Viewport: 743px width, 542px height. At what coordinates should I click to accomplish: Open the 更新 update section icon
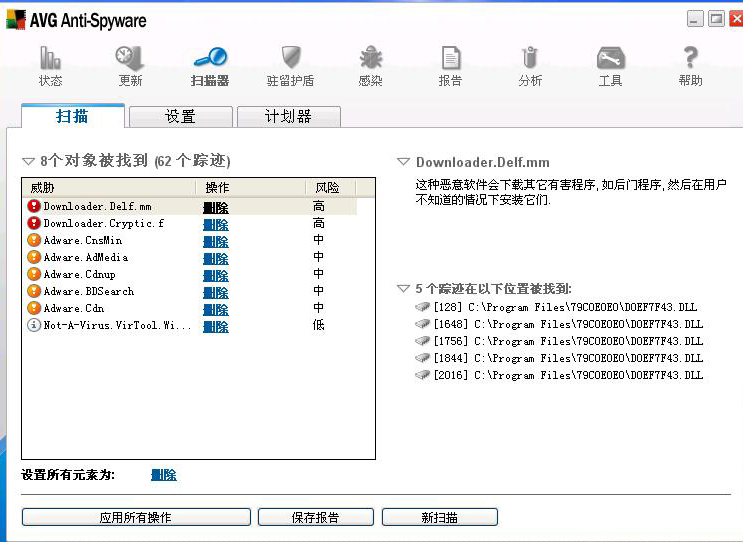tap(130, 58)
